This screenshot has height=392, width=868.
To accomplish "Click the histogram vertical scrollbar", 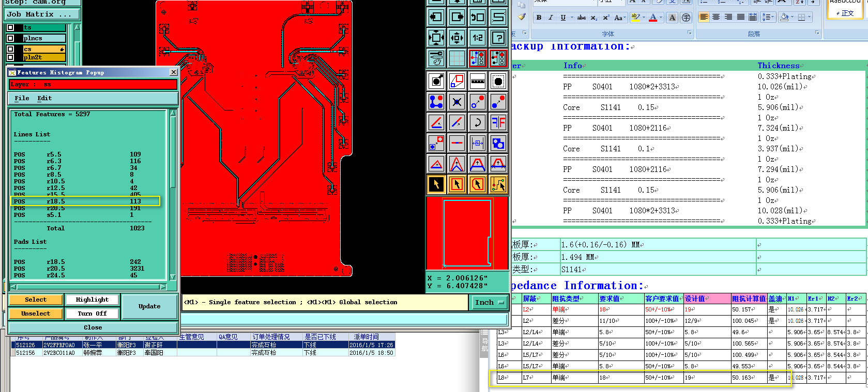I will pyautogui.click(x=173, y=195).
